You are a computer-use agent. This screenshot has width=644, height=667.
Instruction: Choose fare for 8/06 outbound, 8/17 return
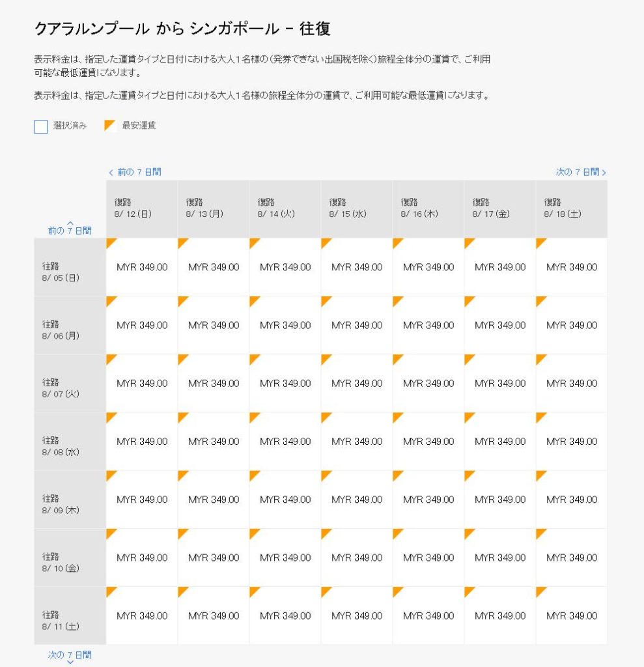click(500, 326)
